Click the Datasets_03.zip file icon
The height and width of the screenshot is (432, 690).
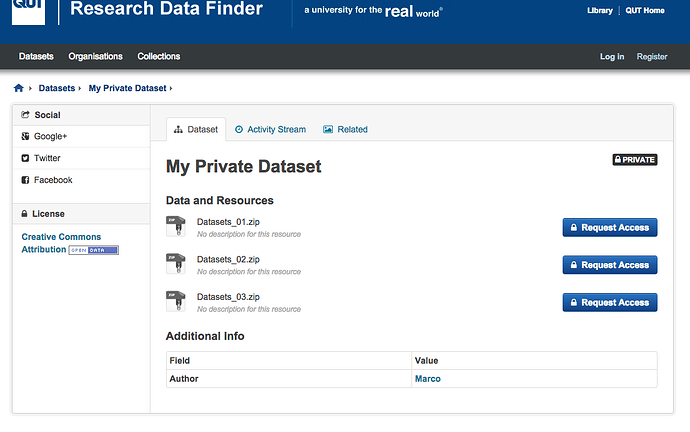(x=176, y=301)
